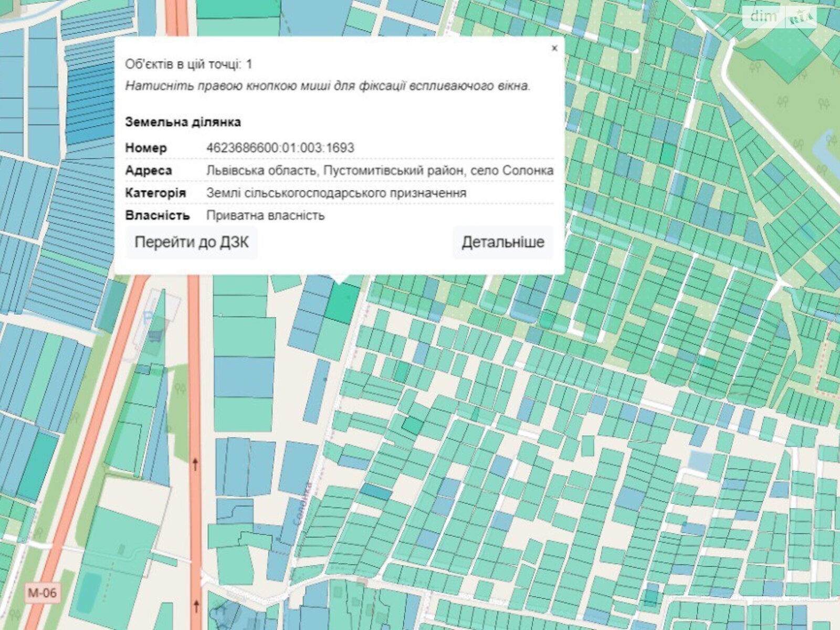Open the 'Перейти до ДЗК' button
The width and height of the screenshot is (840, 630).
[x=192, y=242]
